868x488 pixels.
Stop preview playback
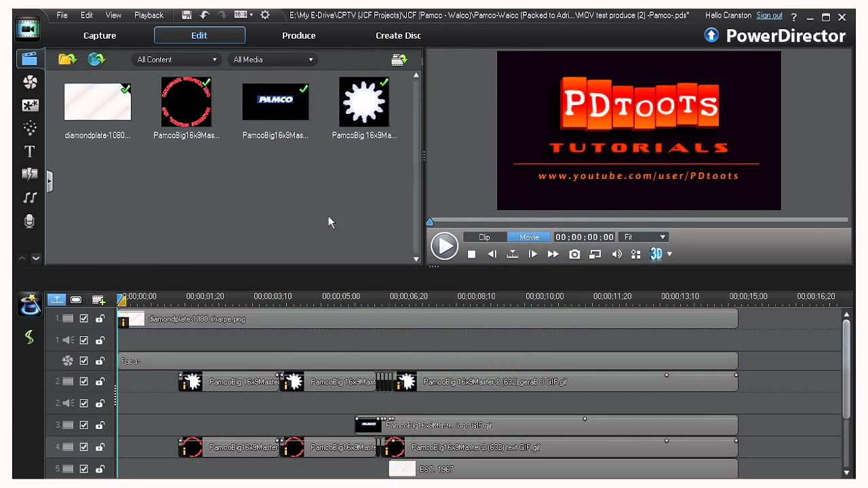pos(471,254)
